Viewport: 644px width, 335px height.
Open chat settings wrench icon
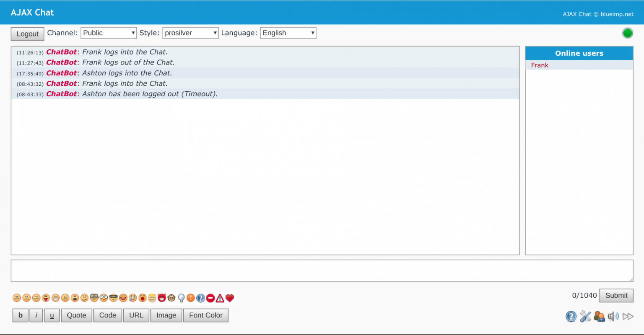point(585,316)
